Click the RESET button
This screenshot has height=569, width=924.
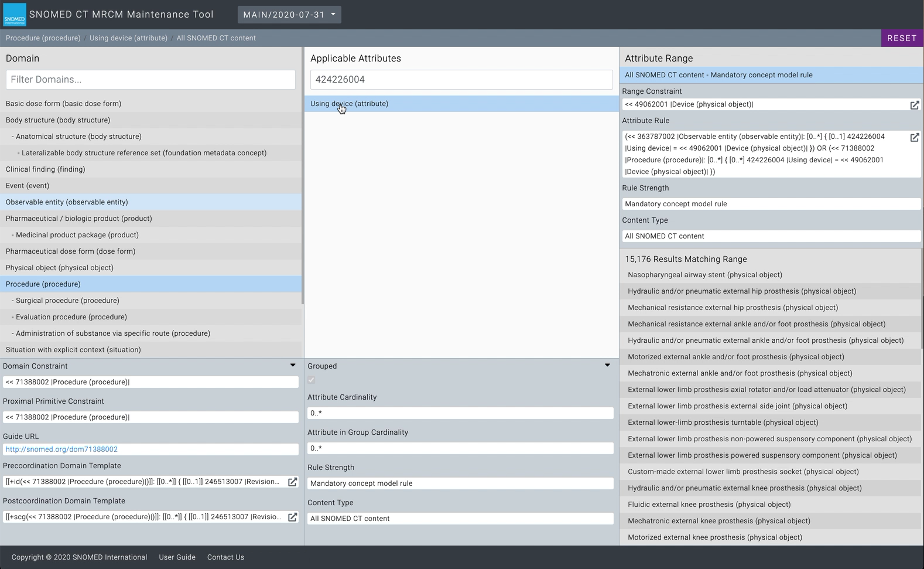click(902, 38)
